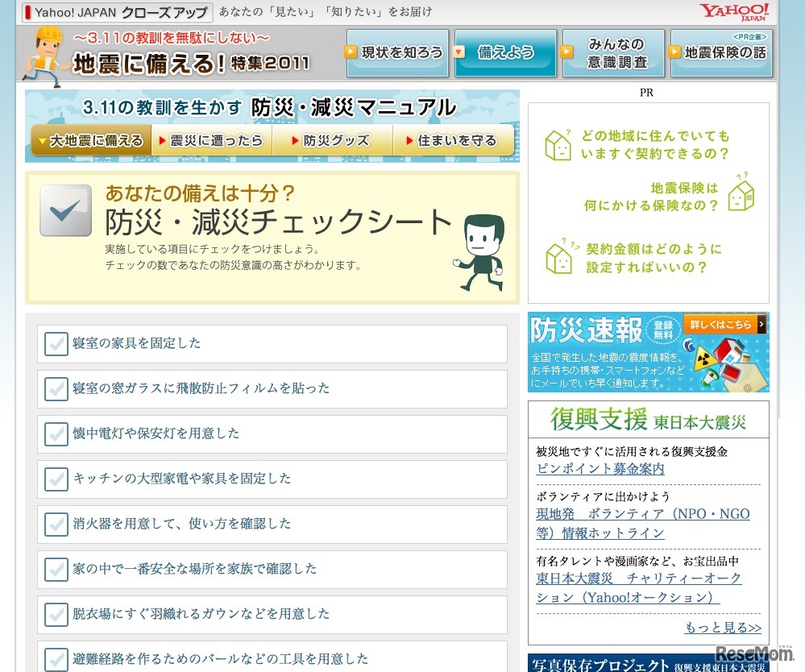Select the 震災に遭ったら manual tab
The height and width of the screenshot is (672, 805).
212,140
